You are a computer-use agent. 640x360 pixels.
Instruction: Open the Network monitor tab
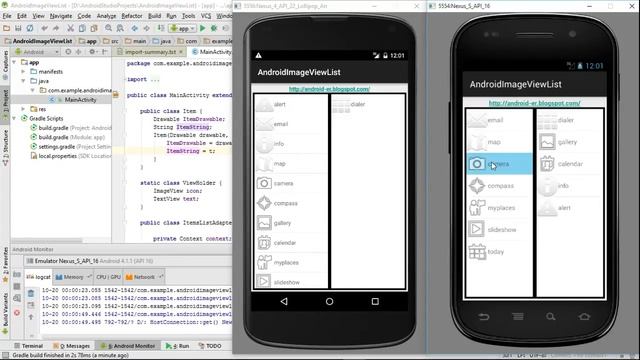coord(144,277)
